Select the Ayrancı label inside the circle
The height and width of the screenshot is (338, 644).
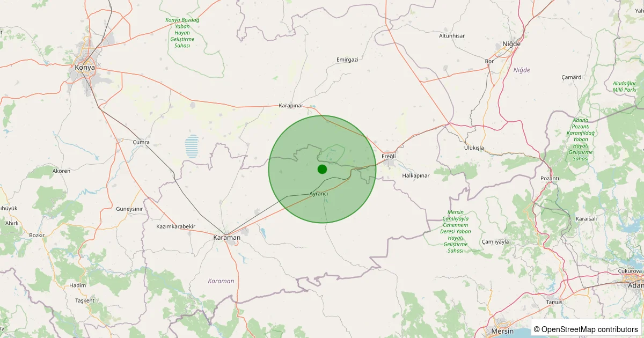[319, 193]
